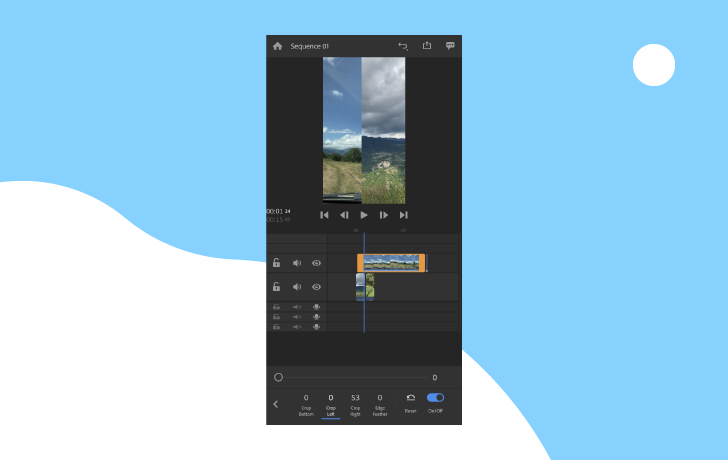The height and width of the screenshot is (460, 728).
Task: Go to the Home screen
Action: (278, 46)
